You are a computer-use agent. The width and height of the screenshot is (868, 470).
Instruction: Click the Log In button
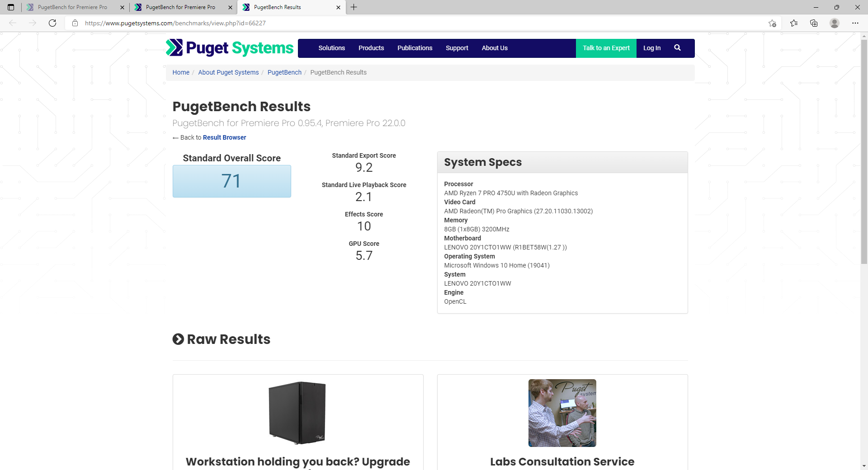coord(652,48)
